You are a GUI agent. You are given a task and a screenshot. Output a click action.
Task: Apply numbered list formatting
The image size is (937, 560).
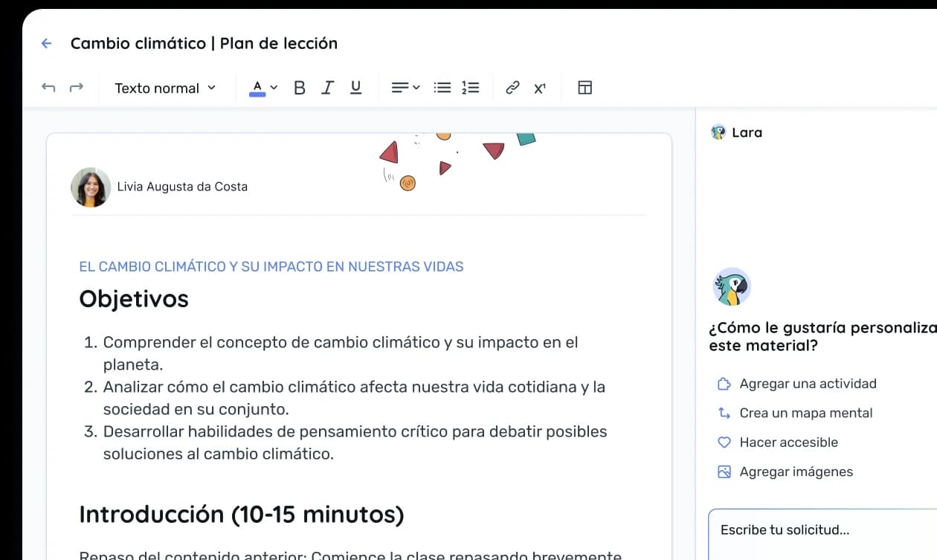pos(470,88)
